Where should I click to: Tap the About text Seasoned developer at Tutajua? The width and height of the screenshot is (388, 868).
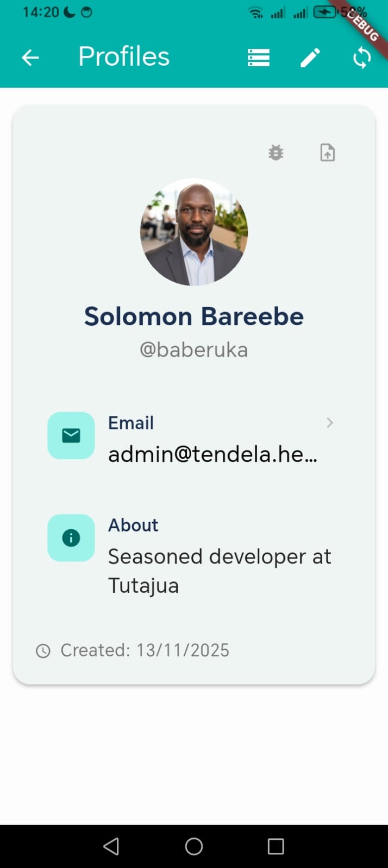point(220,570)
